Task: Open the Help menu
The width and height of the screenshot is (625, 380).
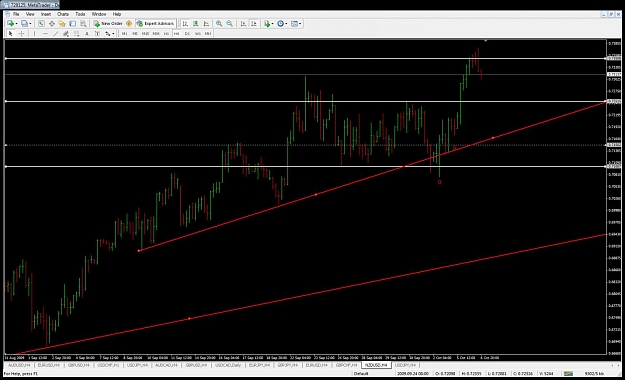Action: pyautogui.click(x=117, y=14)
